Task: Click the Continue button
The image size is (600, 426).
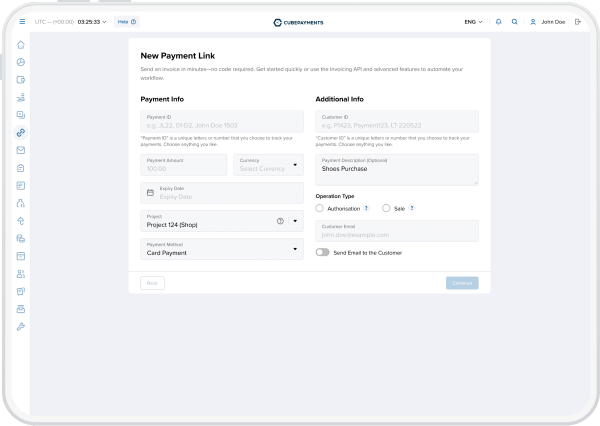Action: click(462, 283)
